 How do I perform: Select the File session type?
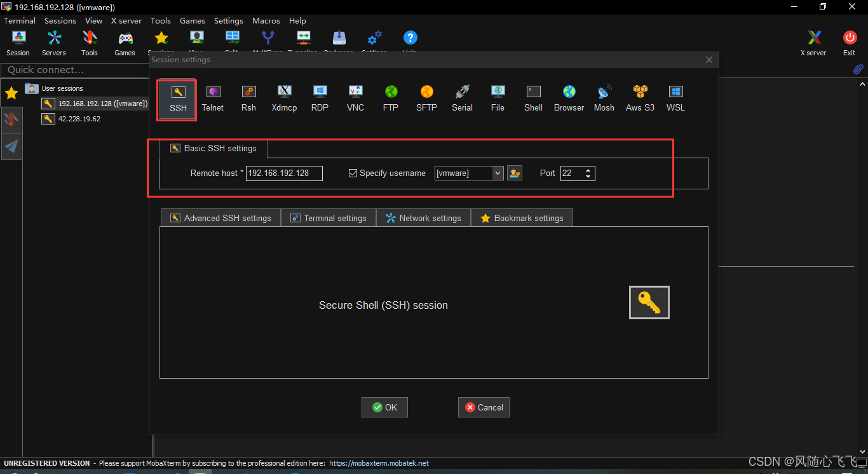coord(498,100)
